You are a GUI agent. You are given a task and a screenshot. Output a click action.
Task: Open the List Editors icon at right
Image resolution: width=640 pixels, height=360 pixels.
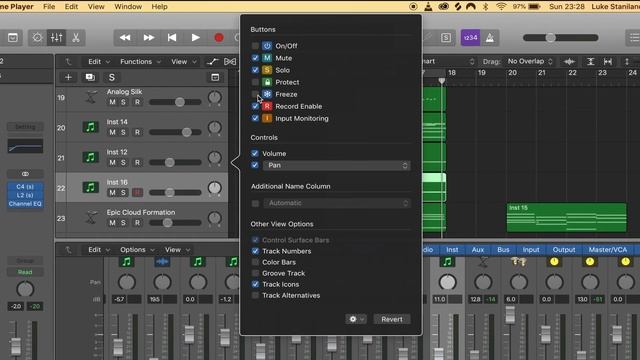(x=633, y=38)
